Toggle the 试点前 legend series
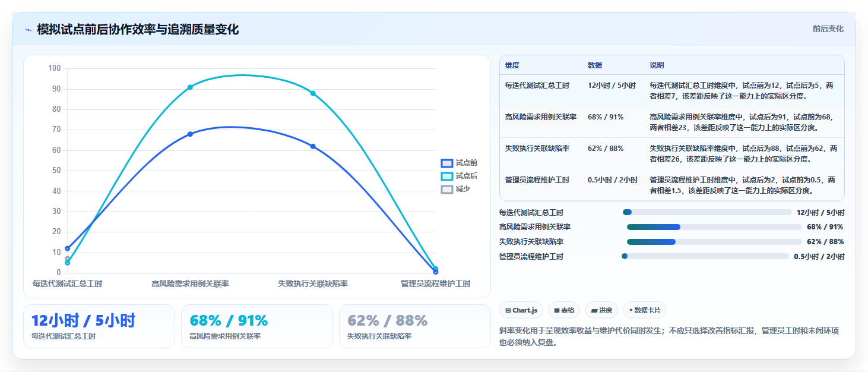The width and height of the screenshot is (868, 372). coord(459,163)
